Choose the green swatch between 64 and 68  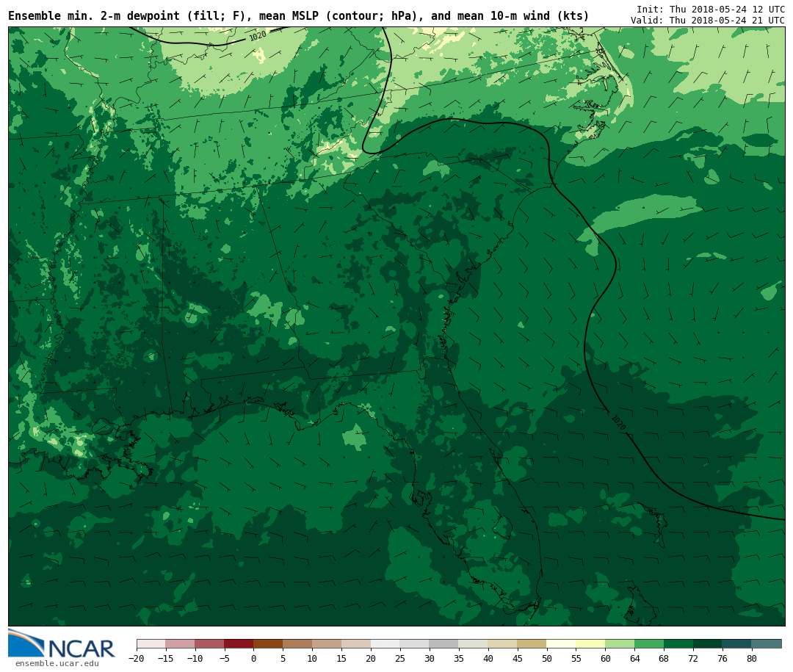pyautogui.click(x=649, y=644)
